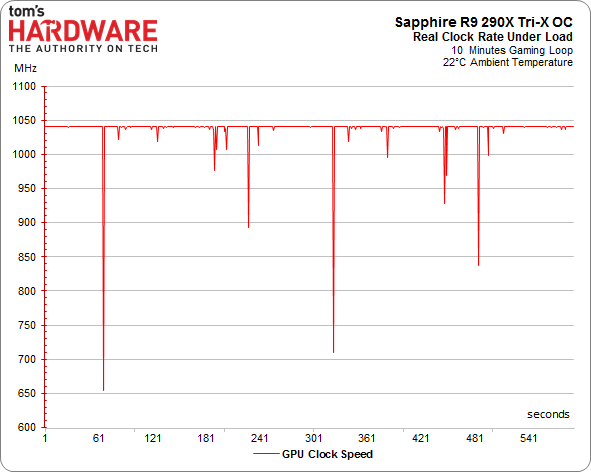Click the 1000 y-axis label
The height and width of the screenshot is (472, 591).
tap(24, 155)
